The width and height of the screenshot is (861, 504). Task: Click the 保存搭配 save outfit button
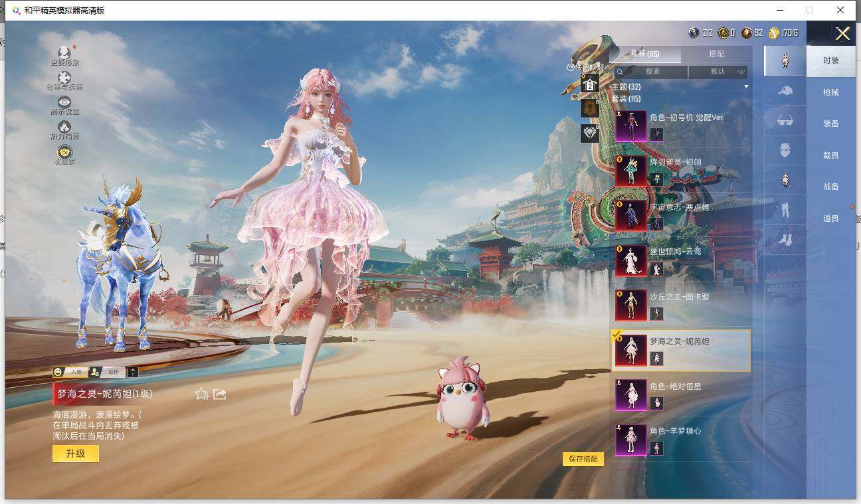click(583, 459)
